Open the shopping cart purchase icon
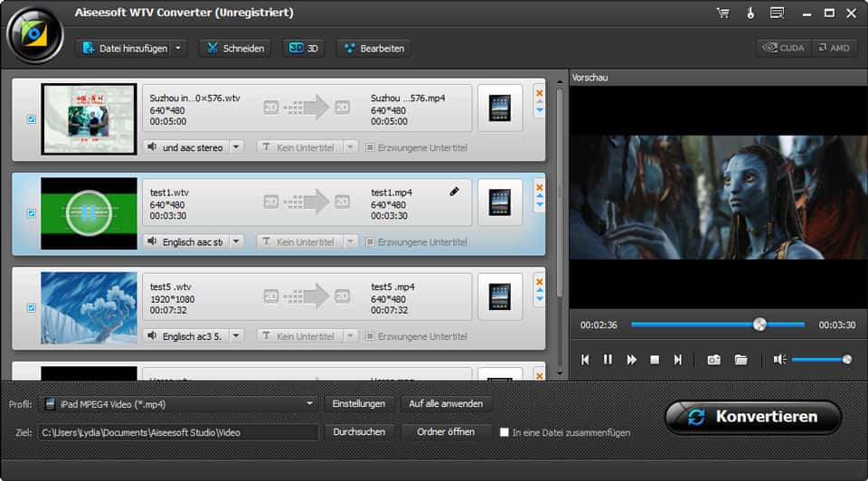The height and width of the screenshot is (481, 868). coord(723,14)
